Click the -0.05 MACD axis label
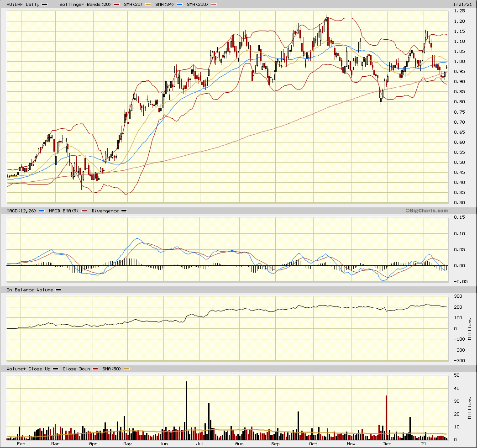 click(461, 281)
